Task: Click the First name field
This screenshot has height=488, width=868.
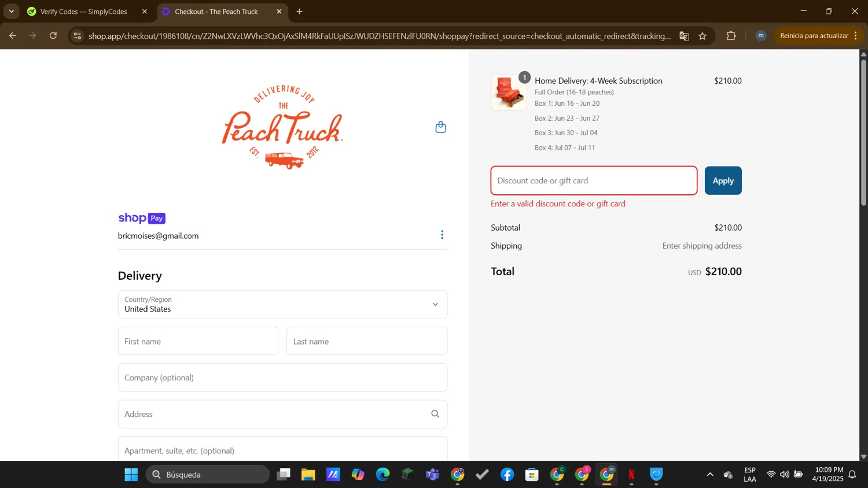Action: tap(198, 341)
